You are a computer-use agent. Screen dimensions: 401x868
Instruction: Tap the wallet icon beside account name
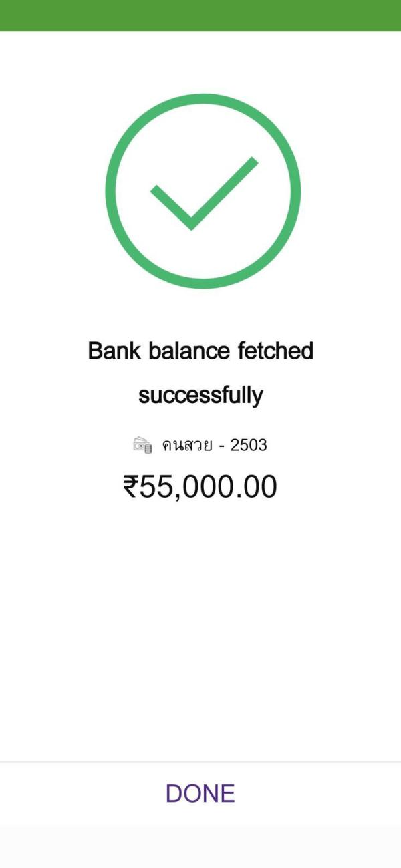(x=143, y=445)
